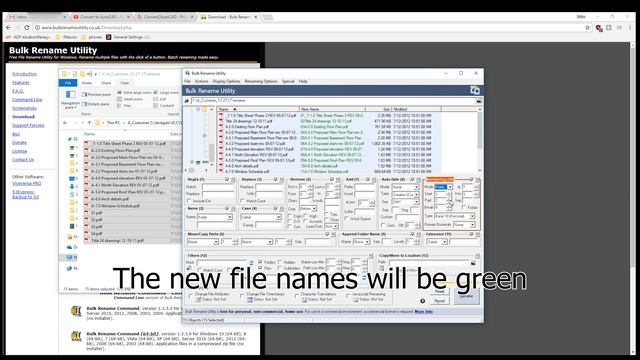This screenshot has width=640, height=360.
Task: Click the Introduction link on website sidebar
Action: [24, 74]
